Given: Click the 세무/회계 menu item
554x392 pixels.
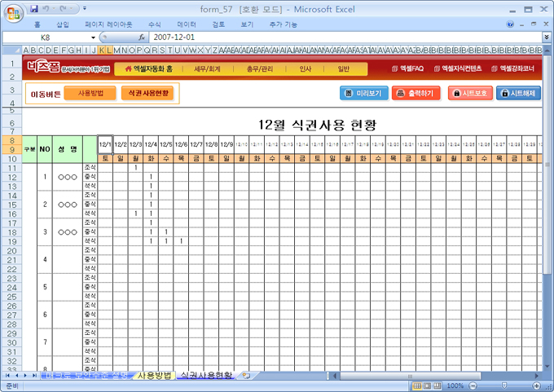Looking at the screenshot, I should pyautogui.click(x=207, y=68).
